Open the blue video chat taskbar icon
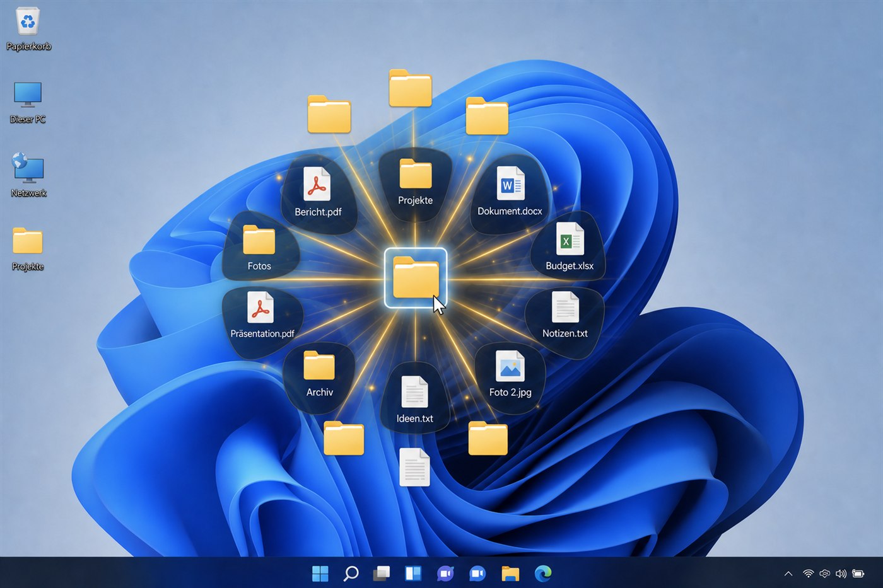The image size is (883, 588). pyautogui.click(x=477, y=574)
